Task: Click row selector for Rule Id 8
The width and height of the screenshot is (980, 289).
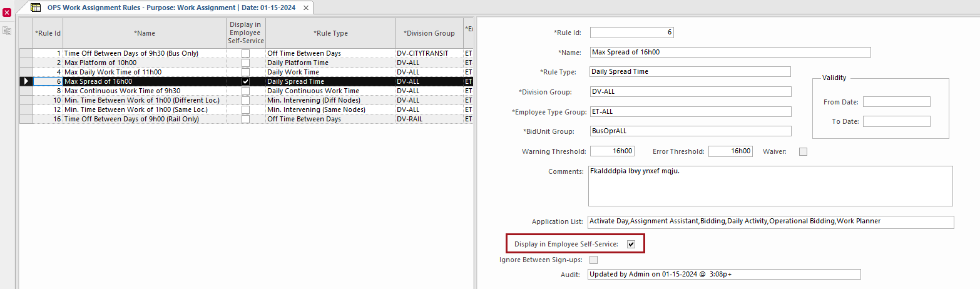Action: [26, 91]
